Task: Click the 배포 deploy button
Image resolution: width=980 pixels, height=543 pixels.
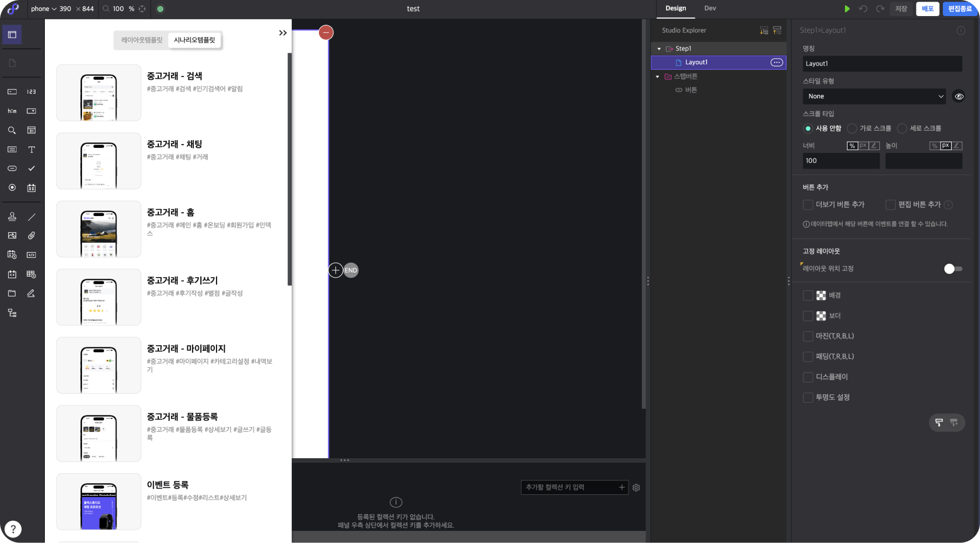Action: tap(927, 9)
